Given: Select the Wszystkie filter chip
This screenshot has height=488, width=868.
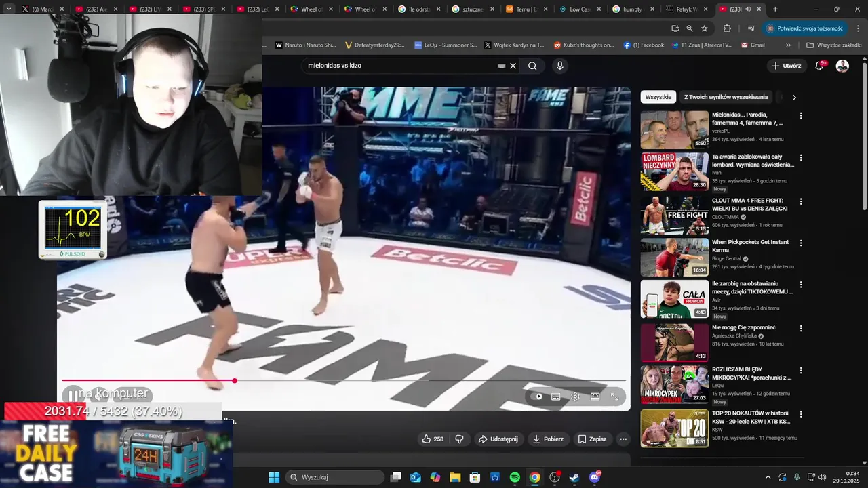Looking at the screenshot, I should tap(658, 97).
